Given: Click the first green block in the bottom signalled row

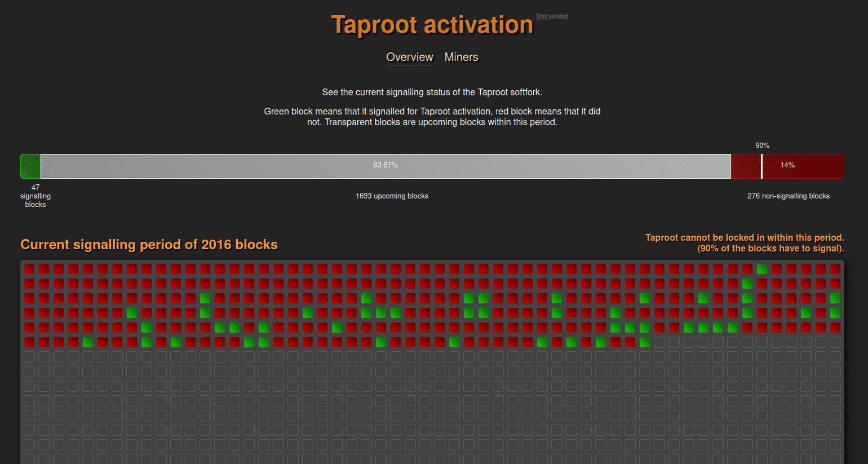Looking at the screenshot, I should click(87, 342).
